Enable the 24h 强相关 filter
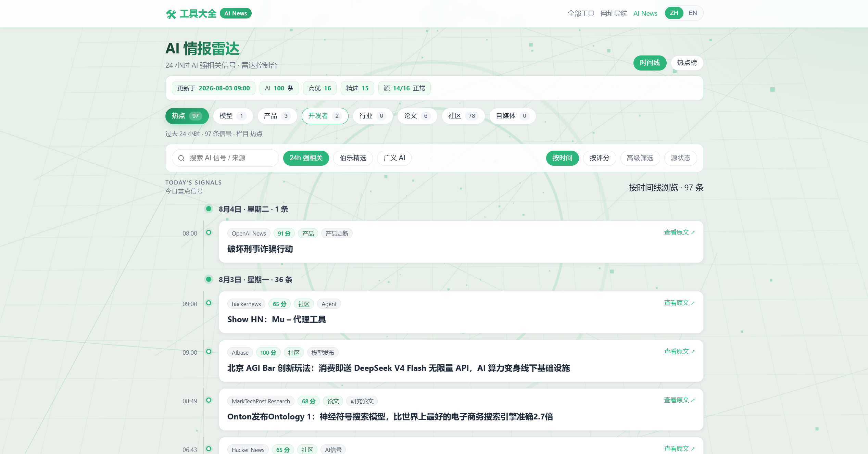Screen dimensions: 868x454 coord(306,158)
